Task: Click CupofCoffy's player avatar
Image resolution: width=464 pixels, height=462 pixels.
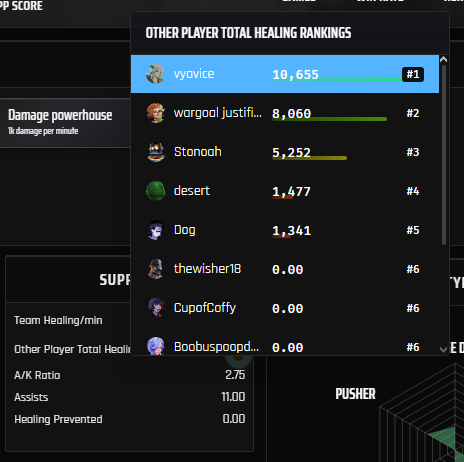Action: click(x=156, y=308)
